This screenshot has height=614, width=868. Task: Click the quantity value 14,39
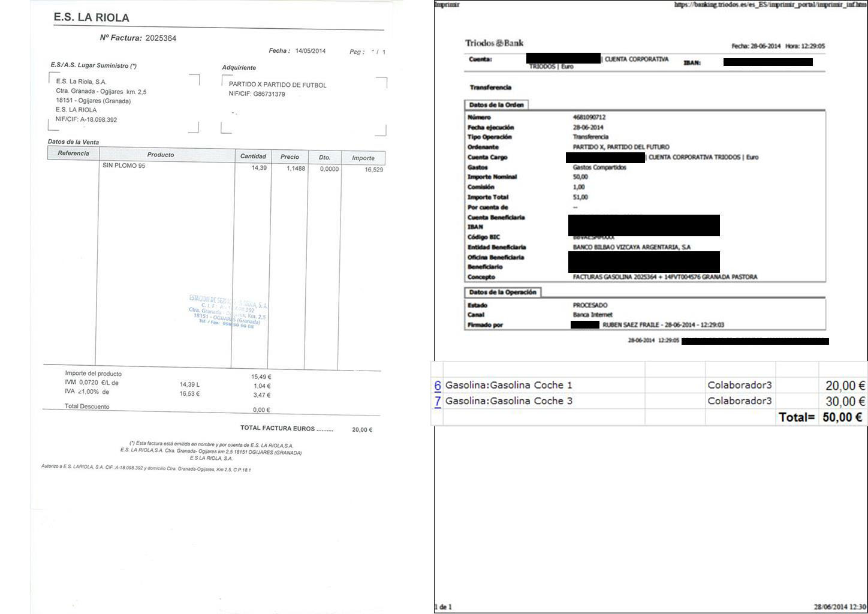point(259,168)
